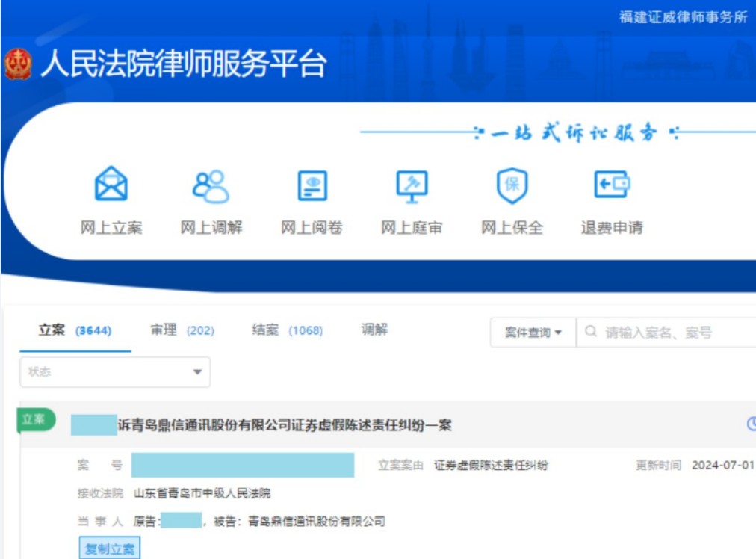Open the 网上阅卷 document icon

point(312,185)
